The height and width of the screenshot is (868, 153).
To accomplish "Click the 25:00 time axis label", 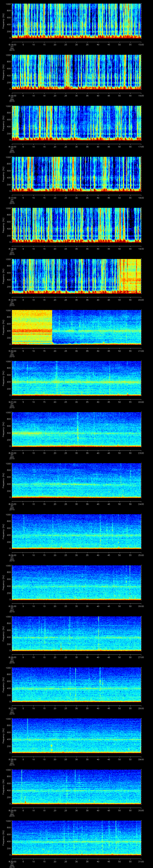I will (x=141, y=555).
